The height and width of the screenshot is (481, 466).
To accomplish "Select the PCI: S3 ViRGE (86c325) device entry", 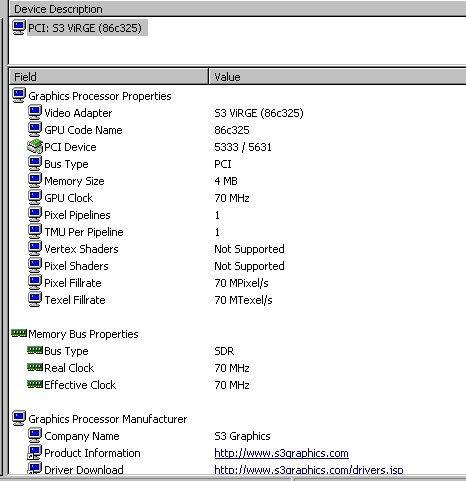I will click(85, 28).
